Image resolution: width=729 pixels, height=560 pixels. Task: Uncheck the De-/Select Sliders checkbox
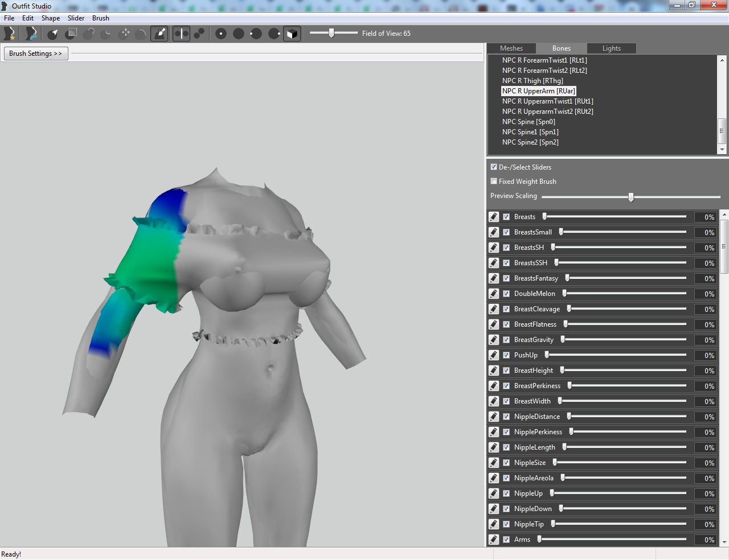pos(494,167)
